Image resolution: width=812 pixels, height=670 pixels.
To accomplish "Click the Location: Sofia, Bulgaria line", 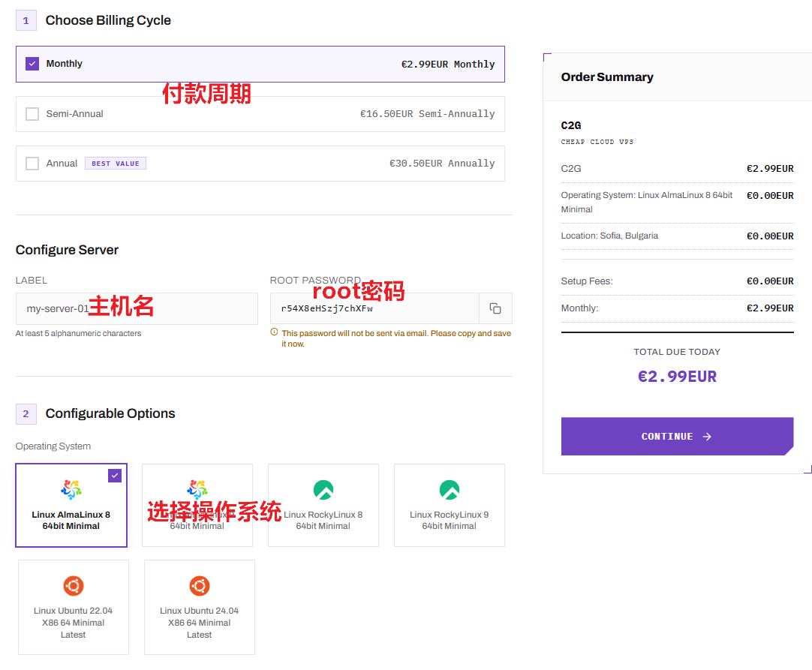I will pos(609,236).
